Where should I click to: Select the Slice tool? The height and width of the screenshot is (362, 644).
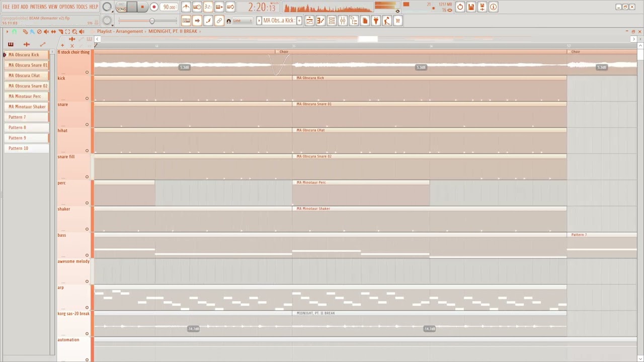(x=60, y=31)
